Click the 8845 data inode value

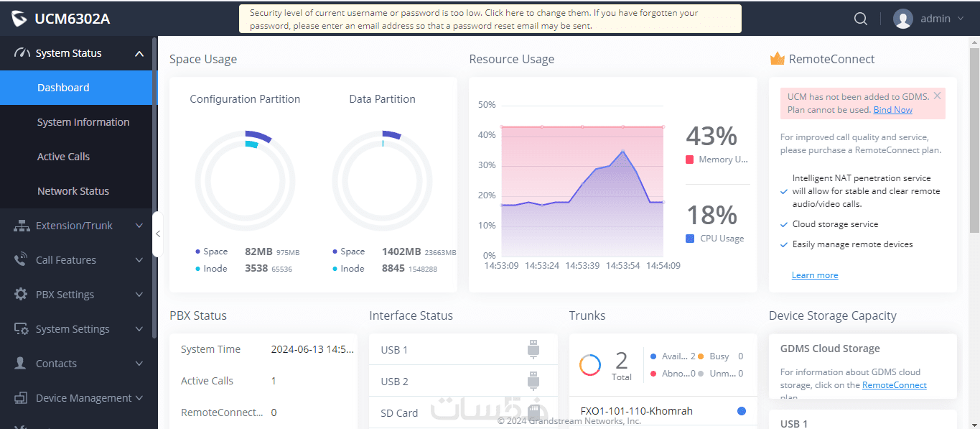click(x=393, y=269)
